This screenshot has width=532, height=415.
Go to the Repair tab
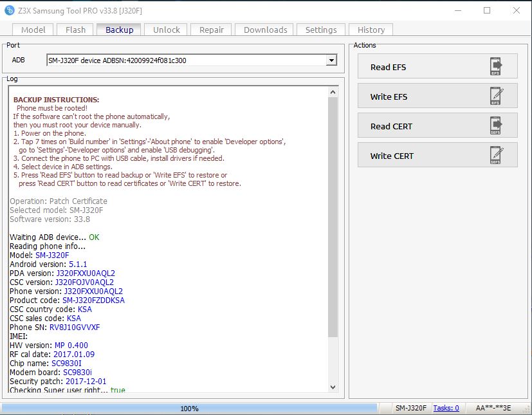click(x=212, y=30)
